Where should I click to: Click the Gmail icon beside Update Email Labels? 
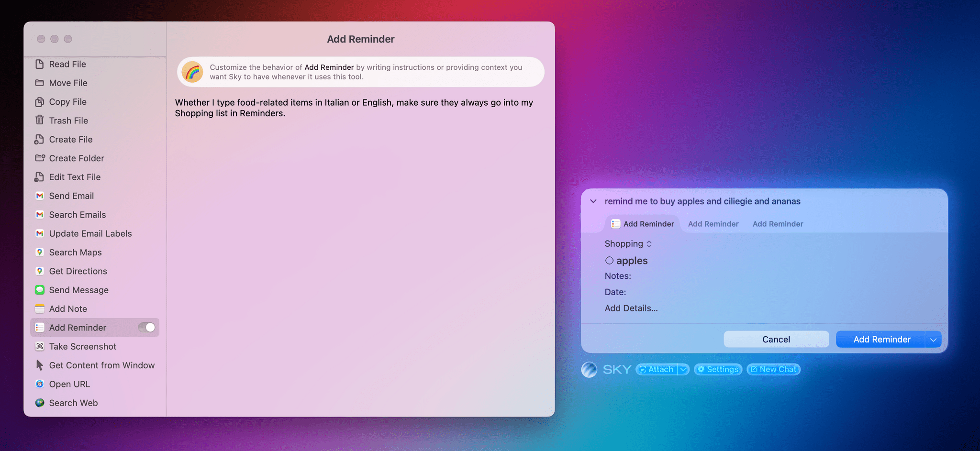[x=40, y=233]
